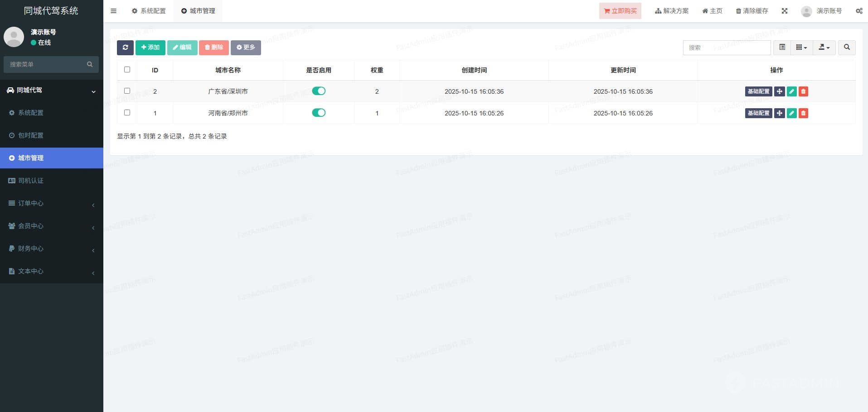Toggle table card view icon
868x412 pixels.
click(782, 48)
